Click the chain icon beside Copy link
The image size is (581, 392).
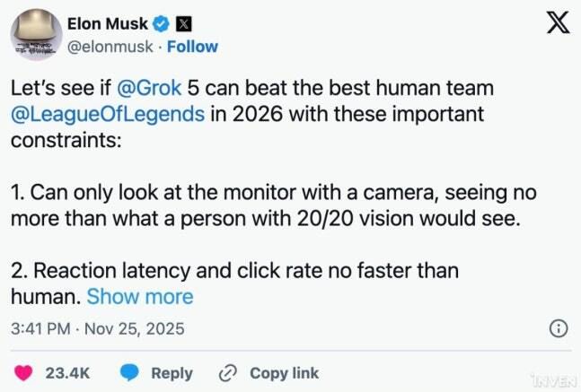coord(228,373)
